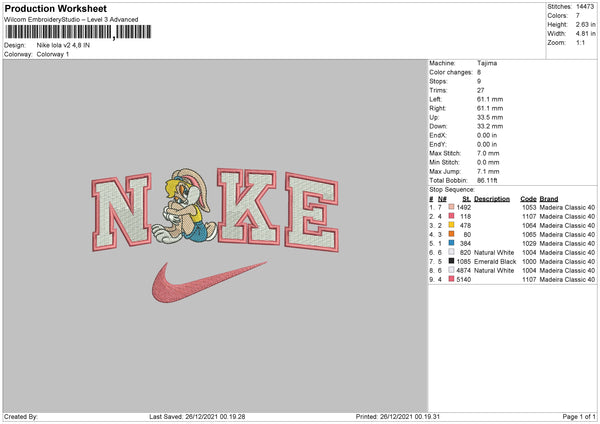Click the pink swoosh embroidery
This screenshot has width=600, height=424.
209,282
